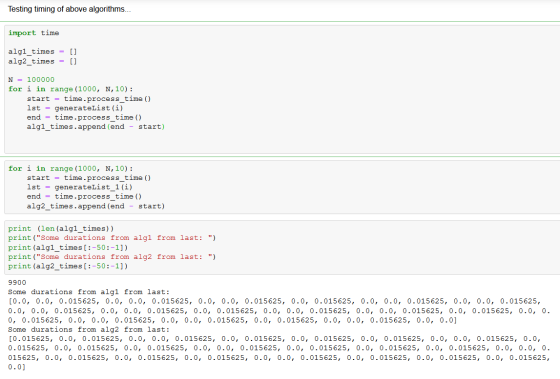
Task: Focus the code cell calling generateList_1
Action: point(282,187)
